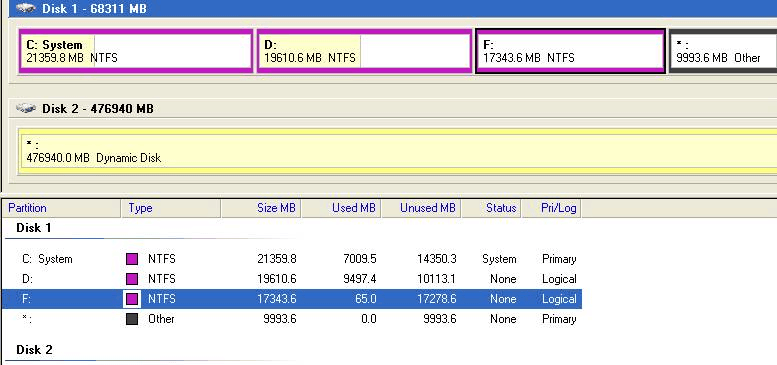The width and height of the screenshot is (777, 365).
Task: Click the Disk 2 drive icon
Action: [26, 108]
